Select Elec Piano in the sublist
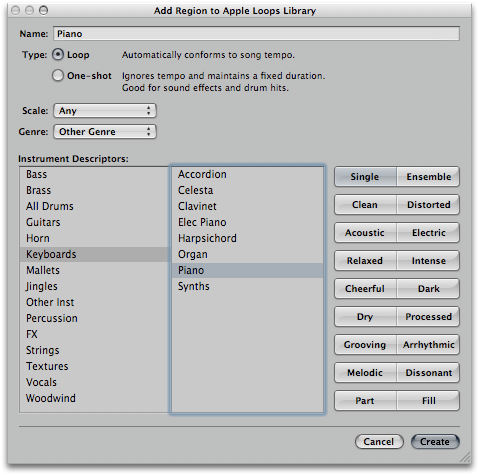The image size is (479, 475). click(247, 222)
